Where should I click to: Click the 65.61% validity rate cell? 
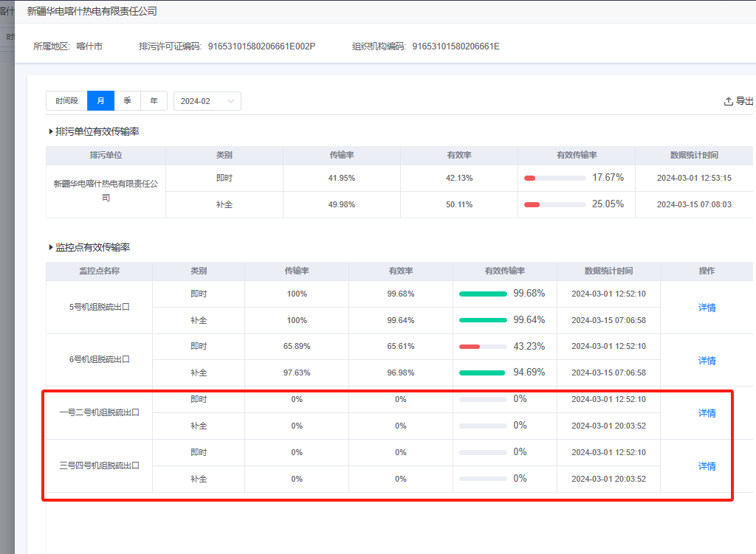(401, 347)
